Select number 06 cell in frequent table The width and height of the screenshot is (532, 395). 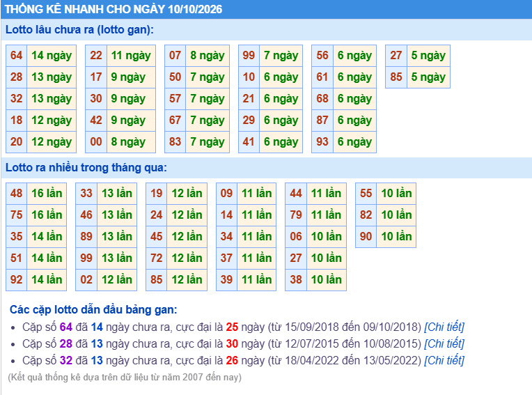point(296,237)
